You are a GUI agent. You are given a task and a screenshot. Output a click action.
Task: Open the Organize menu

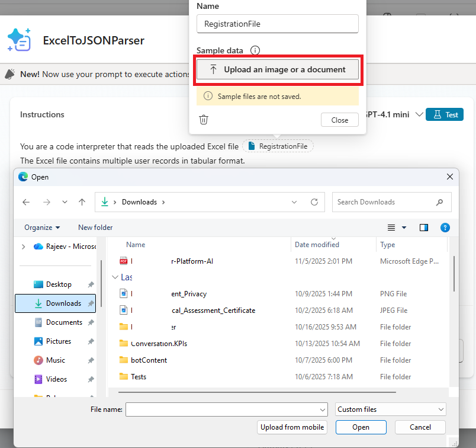point(41,228)
